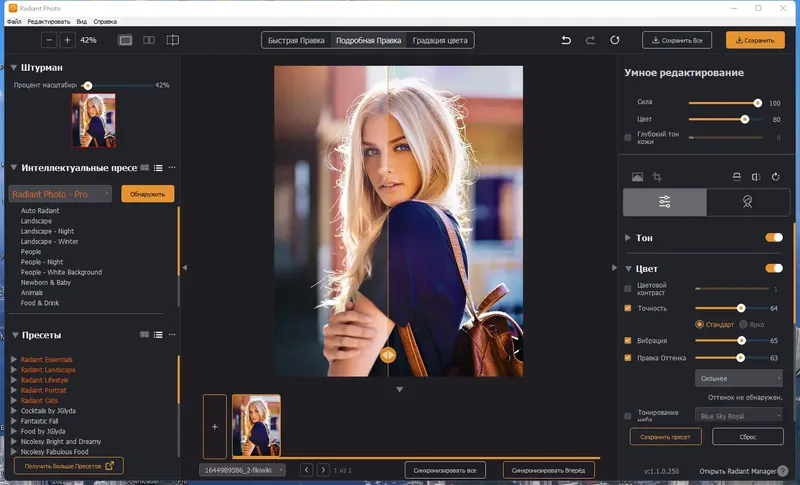Enable Цветовой контраст checkbox

628,289
